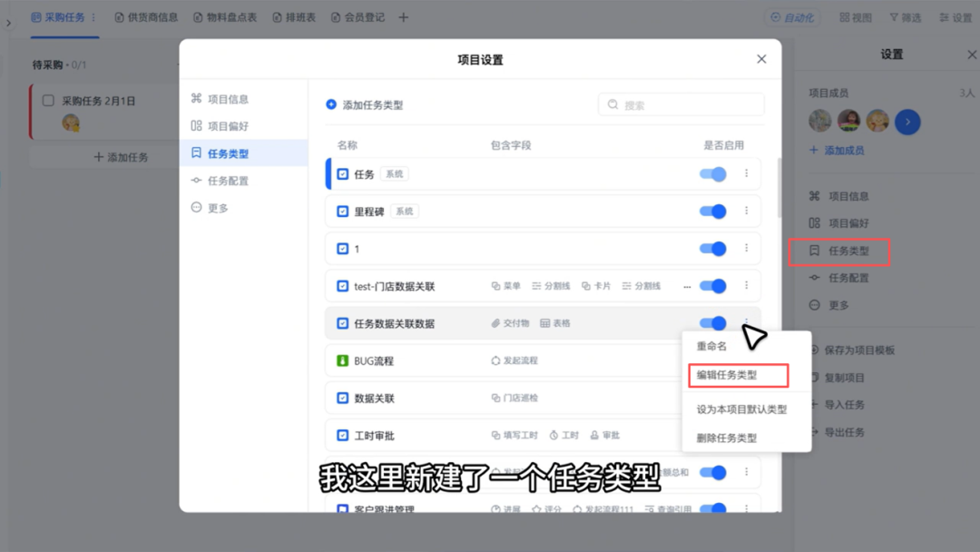The width and height of the screenshot is (980, 552).
Task: Check the 采购任务 2月1日 card checkbox
Action: 48,101
